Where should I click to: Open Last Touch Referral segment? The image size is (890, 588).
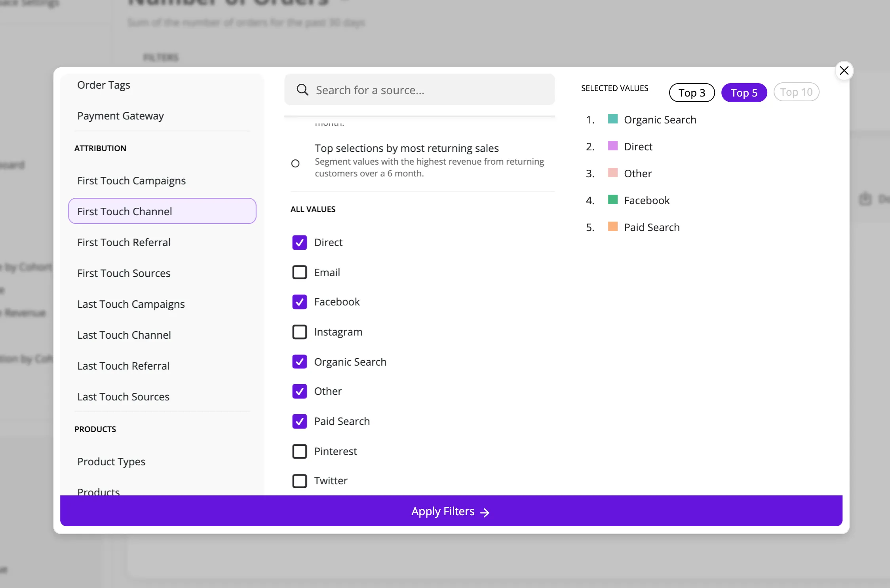124,366
